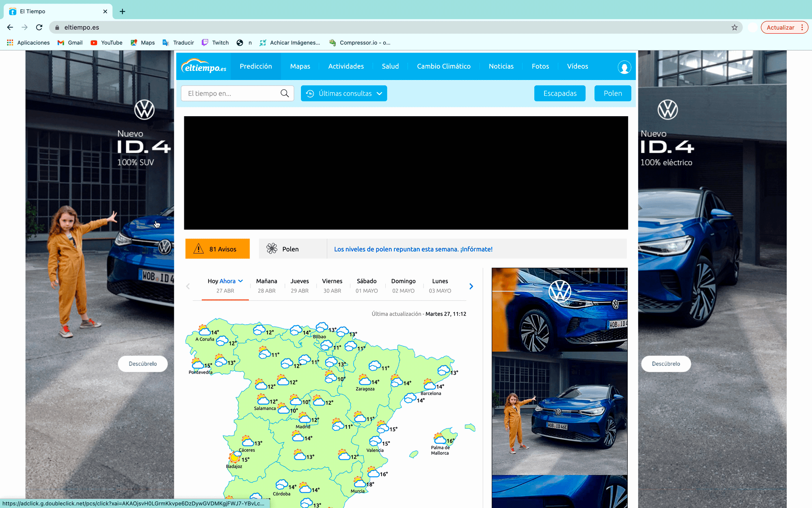The image size is (812, 508).
Task: Click the eltiempo.es logo
Action: [x=204, y=66]
